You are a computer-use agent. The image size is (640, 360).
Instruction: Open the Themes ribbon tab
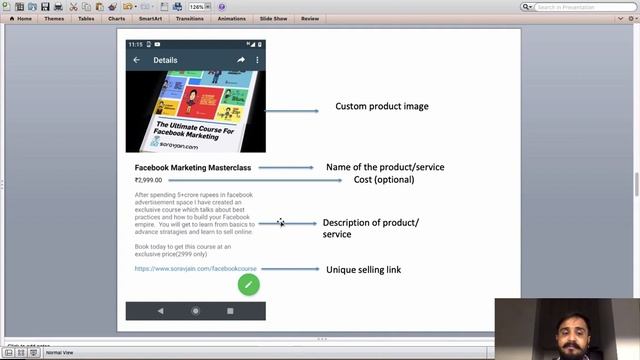(54, 19)
